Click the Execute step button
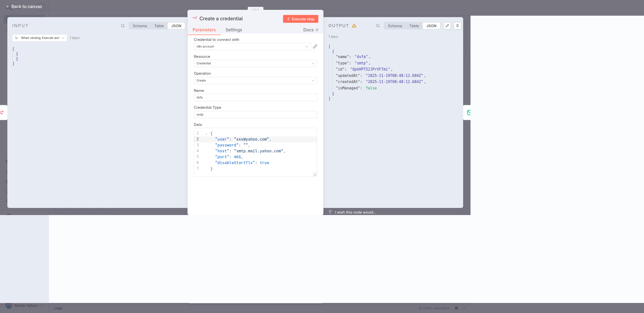 click(x=300, y=19)
